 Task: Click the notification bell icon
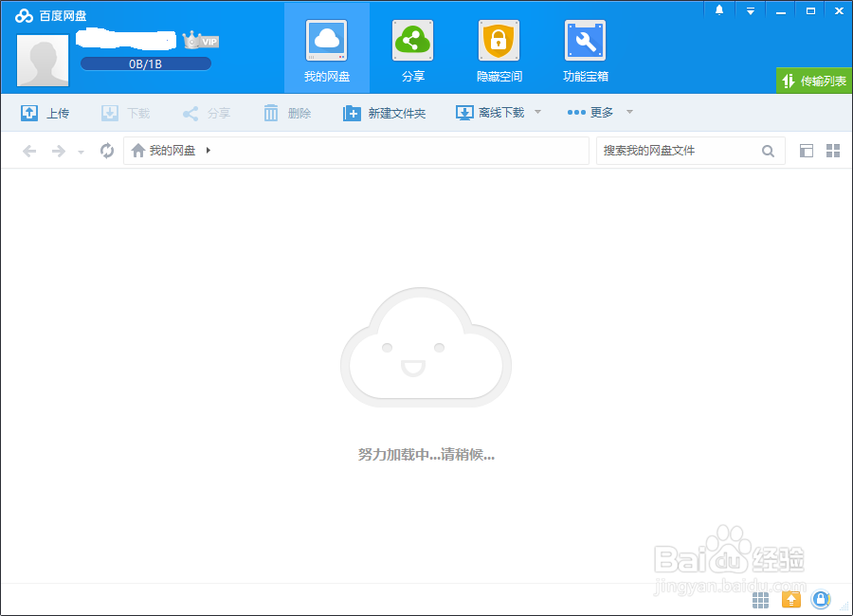[718, 10]
